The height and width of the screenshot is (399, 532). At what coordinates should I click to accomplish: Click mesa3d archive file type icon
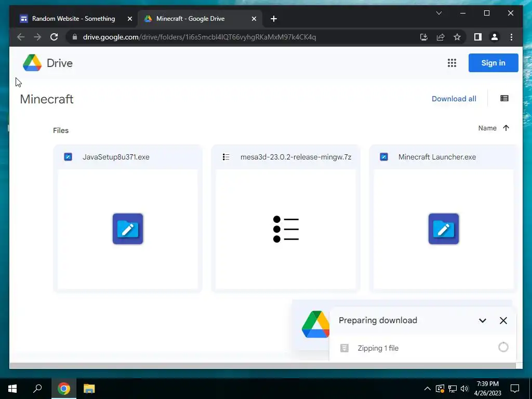pos(226,157)
